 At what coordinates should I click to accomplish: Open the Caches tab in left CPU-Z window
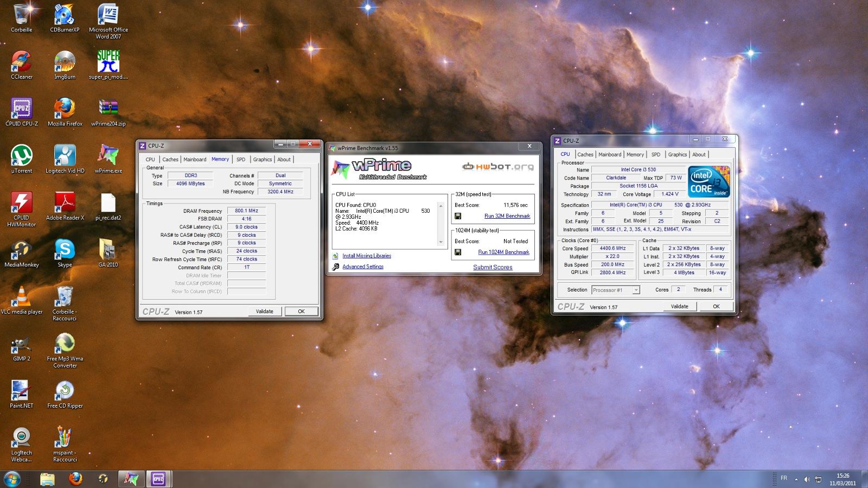click(170, 160)
